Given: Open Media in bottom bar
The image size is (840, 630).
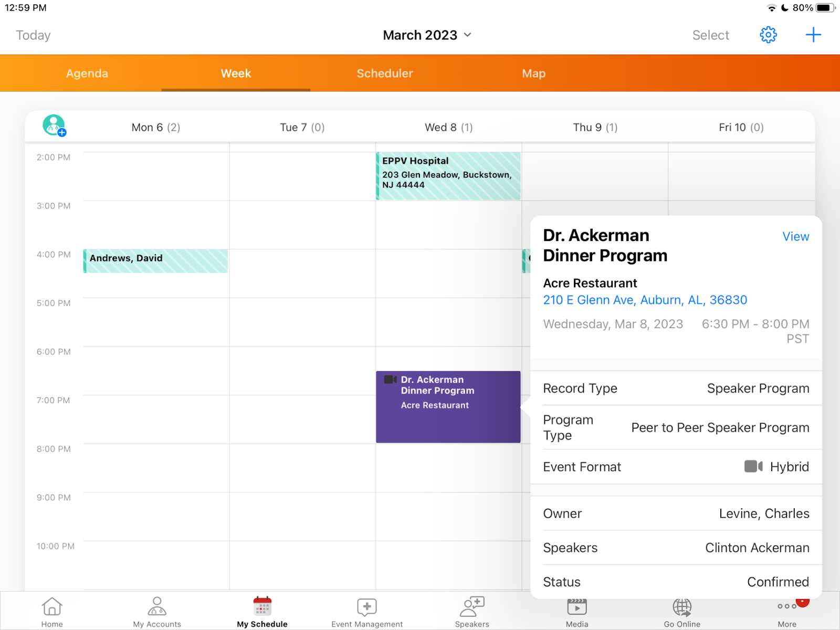Looking at the screenshot, I should [577, 613].
